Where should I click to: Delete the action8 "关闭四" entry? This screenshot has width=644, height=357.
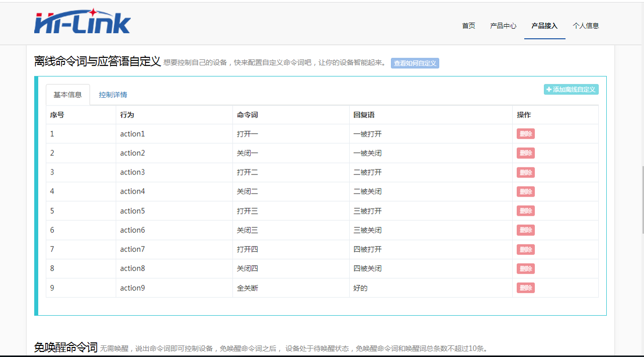tap(525, 269)
